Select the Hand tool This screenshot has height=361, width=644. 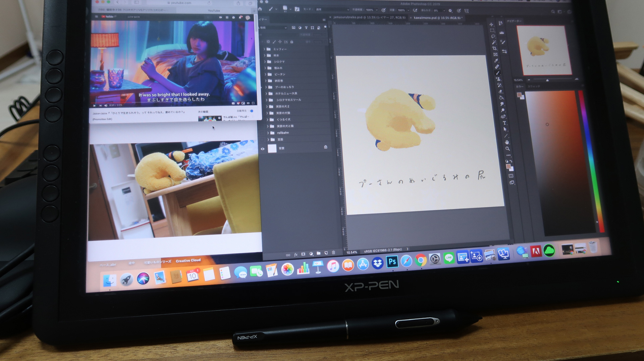(x=506, y=142)
